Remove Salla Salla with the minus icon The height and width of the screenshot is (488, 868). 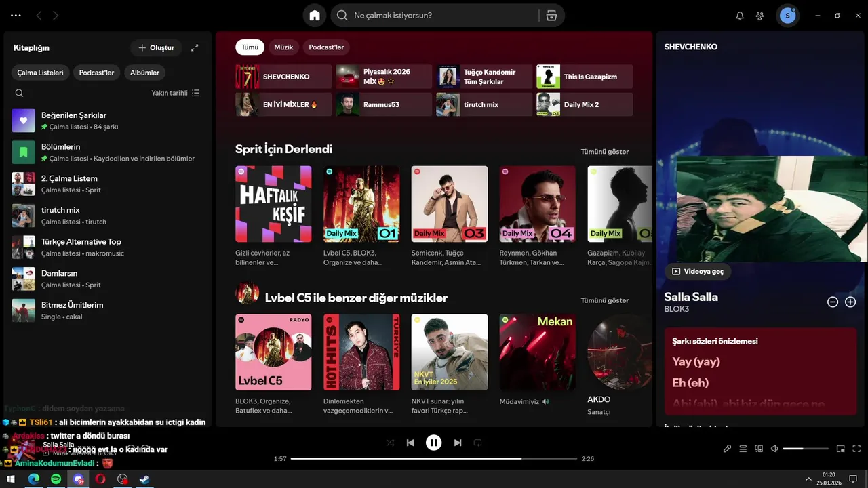(x=833, y=302)
